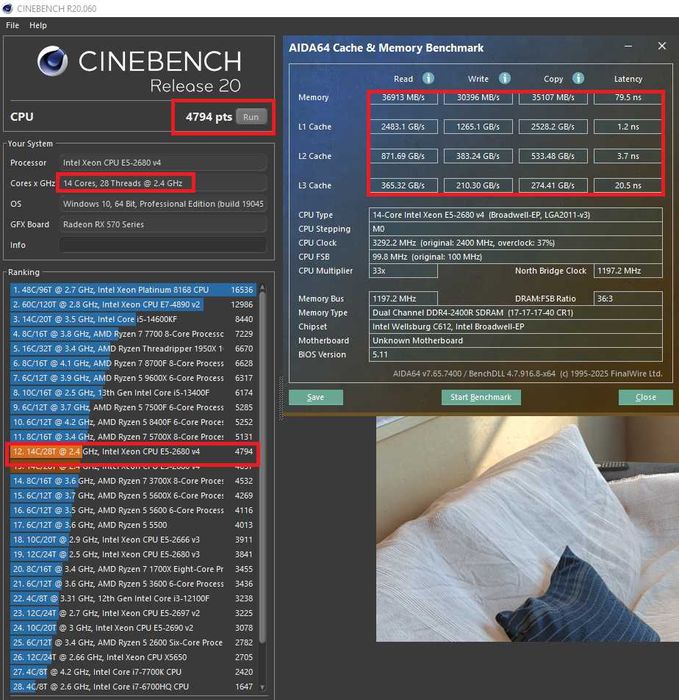This screenshot has width=679, height=700.
Task: Click the Memory Type DDR4-2400R field
Action: pyautogui.click(x=516, y=312)
